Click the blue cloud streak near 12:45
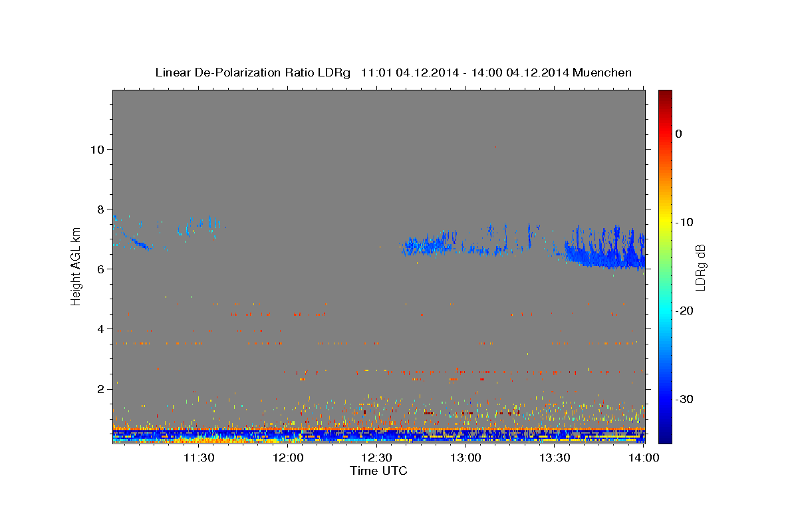 pos(429,245)
